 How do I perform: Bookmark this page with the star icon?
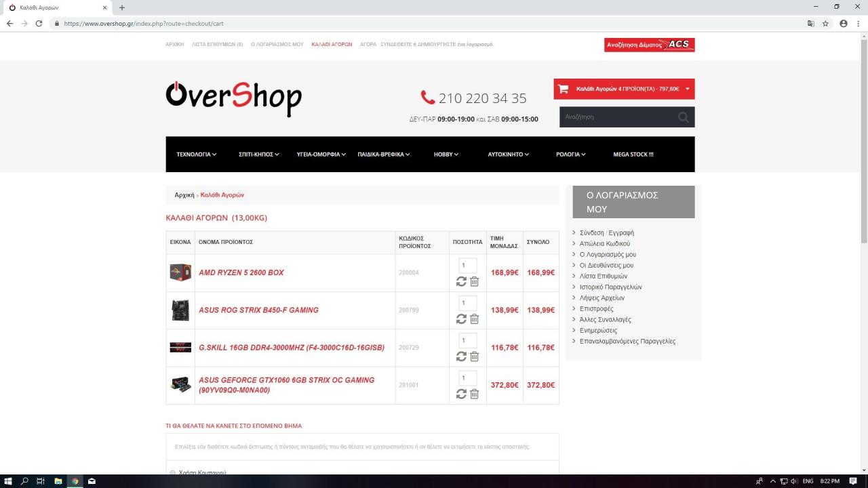click(825, 23)
